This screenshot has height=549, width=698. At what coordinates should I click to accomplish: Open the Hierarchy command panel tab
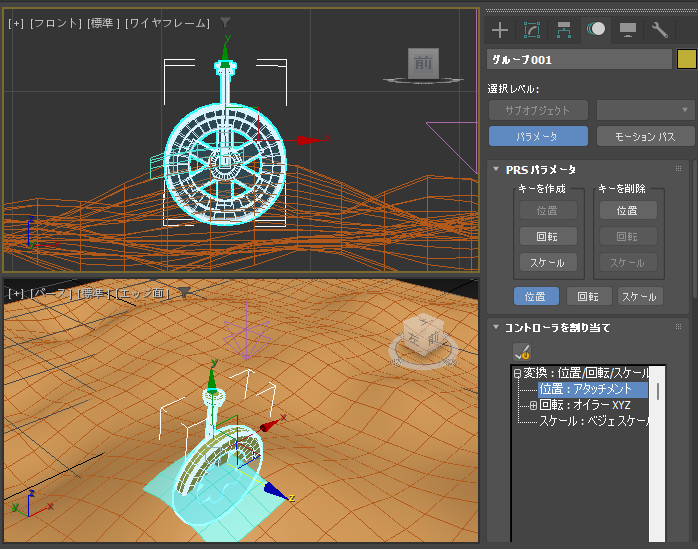[564, 30]
